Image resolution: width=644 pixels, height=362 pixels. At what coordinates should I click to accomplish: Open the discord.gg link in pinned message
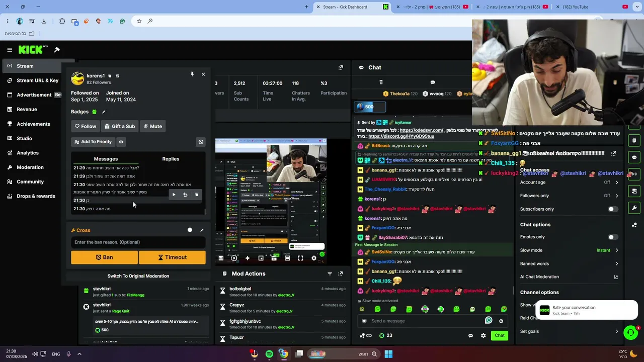click(x=401, y=136)
